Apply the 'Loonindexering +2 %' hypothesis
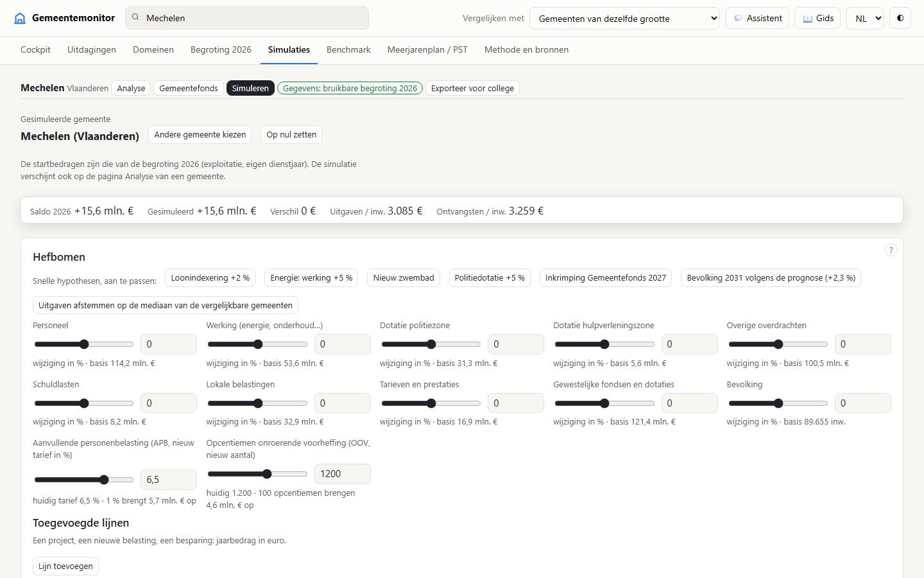 tap(210, 278)
